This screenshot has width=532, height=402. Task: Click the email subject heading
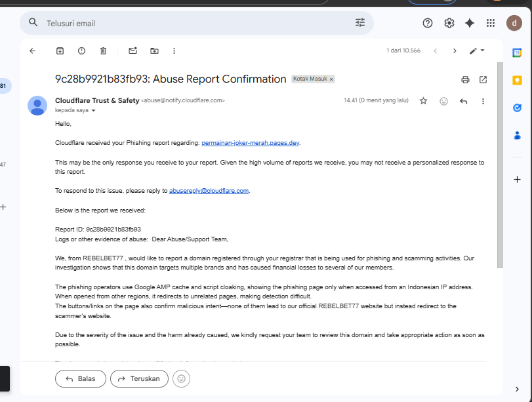coord(171,79)
